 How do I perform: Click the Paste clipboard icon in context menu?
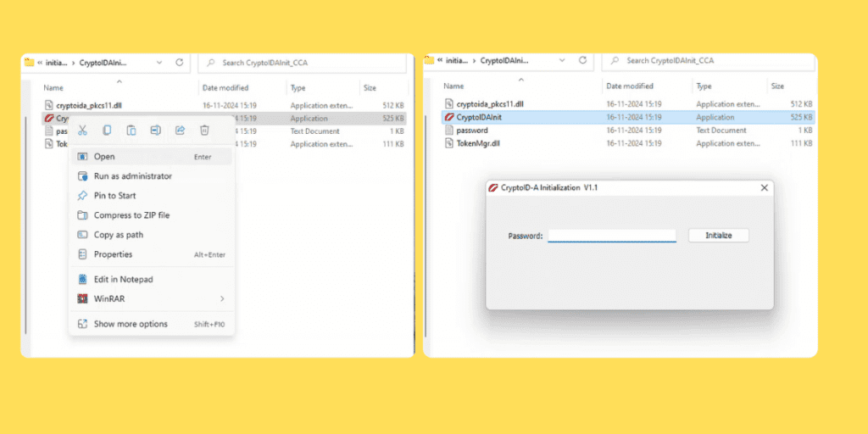[131, 131]
